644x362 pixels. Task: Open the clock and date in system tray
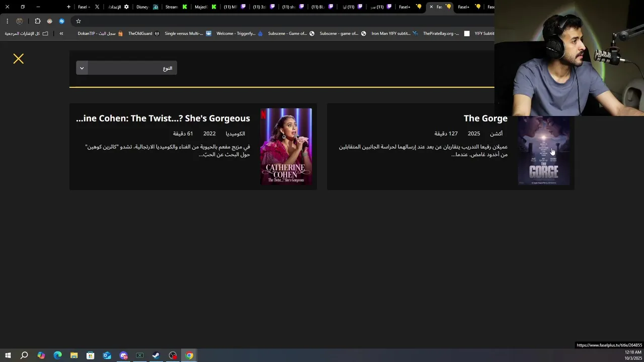click(x=633, y=355)
